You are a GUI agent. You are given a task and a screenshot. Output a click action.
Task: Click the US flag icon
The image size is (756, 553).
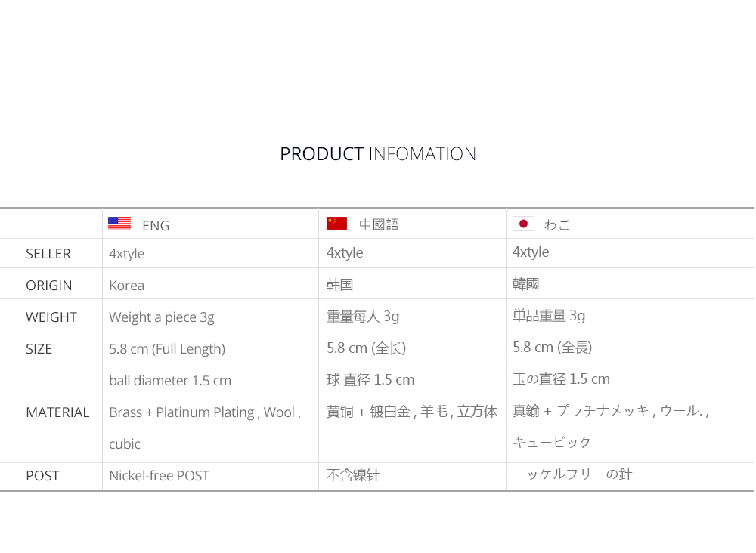pos(119,224)
